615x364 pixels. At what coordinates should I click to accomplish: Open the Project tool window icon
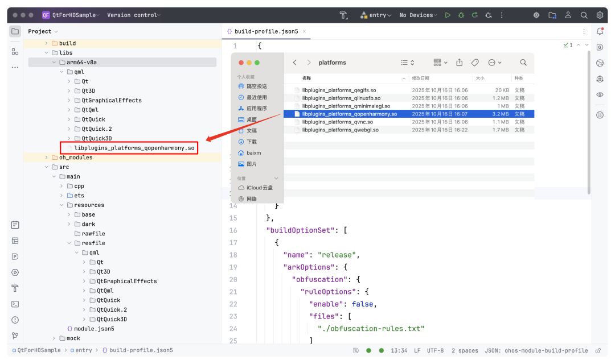15,31
